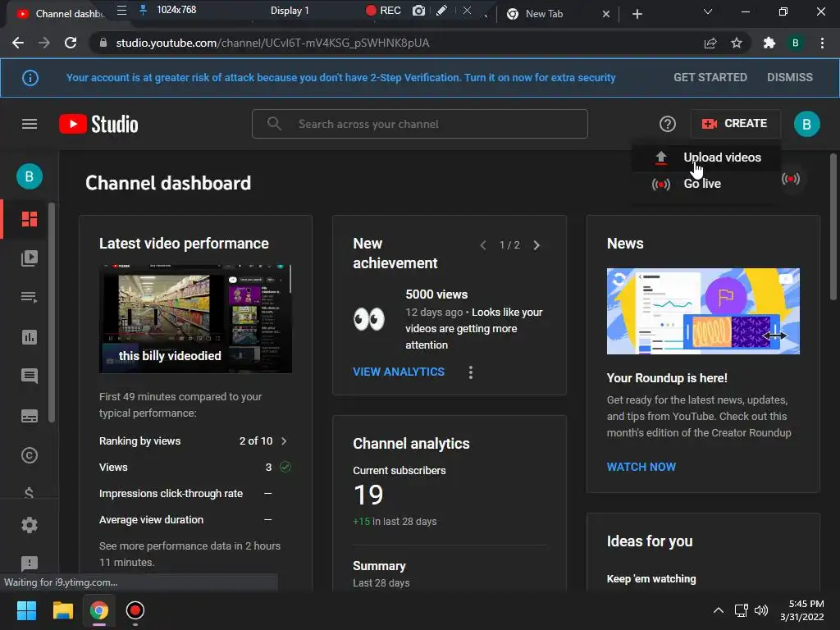Open the Subtitles icon in sidebar

[x=30, y=416]
